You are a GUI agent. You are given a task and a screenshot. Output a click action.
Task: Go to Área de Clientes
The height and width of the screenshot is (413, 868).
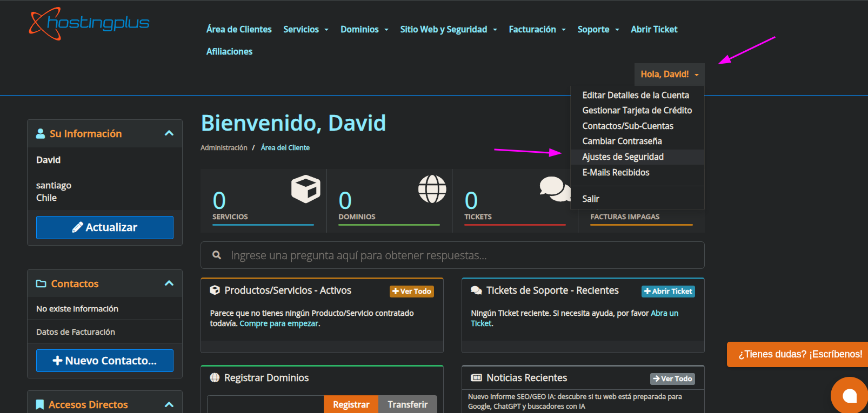pyautogui.click(x=239, y=29)
